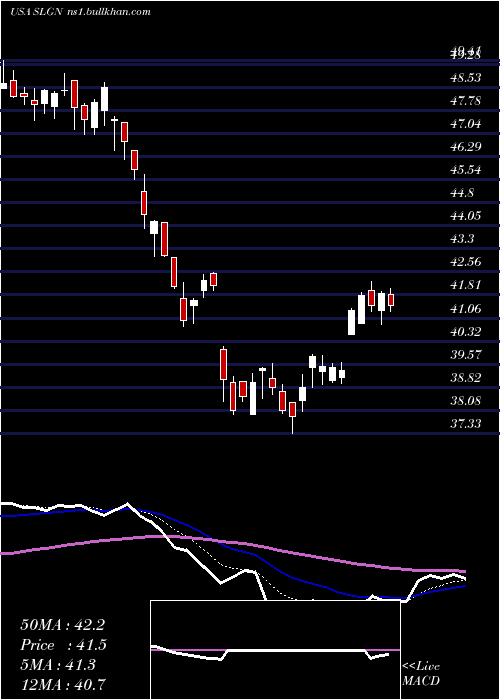The width and height of the screenshot is (500, 700).
Task: Click the '<<Live MACD' label
Action: click(x=421, y=673)
